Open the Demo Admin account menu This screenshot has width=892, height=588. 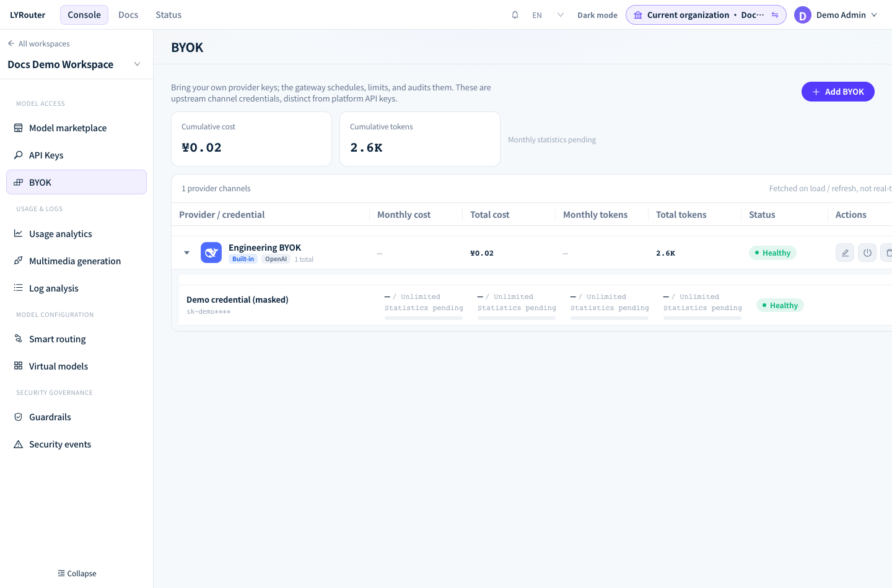click(836, 15)
